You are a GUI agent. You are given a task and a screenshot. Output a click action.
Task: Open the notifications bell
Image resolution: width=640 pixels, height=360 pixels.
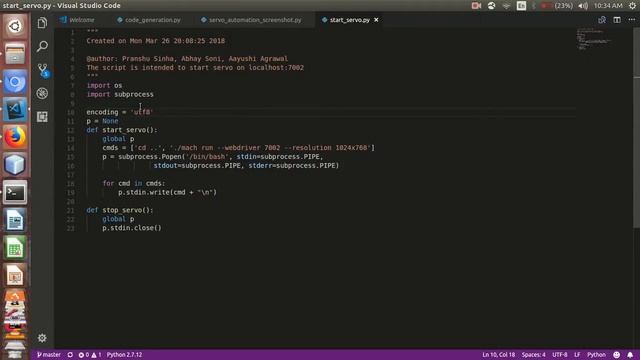point(630,355)
